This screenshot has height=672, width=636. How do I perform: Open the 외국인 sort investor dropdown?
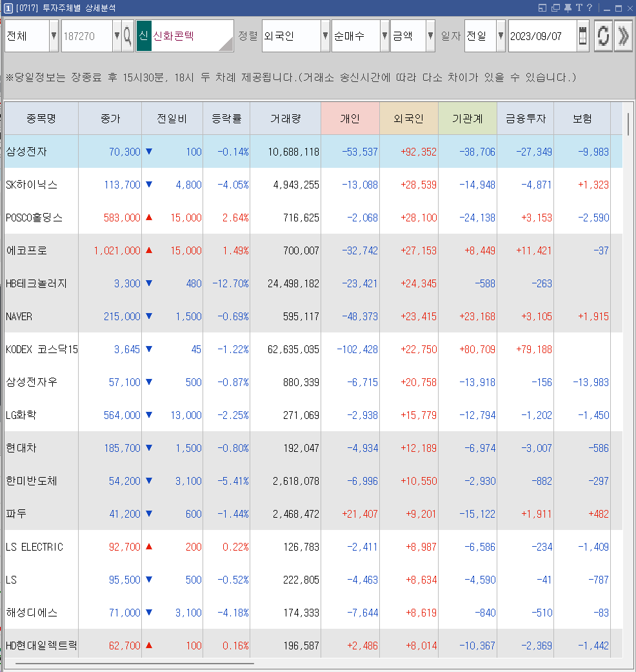coord(326,36)
